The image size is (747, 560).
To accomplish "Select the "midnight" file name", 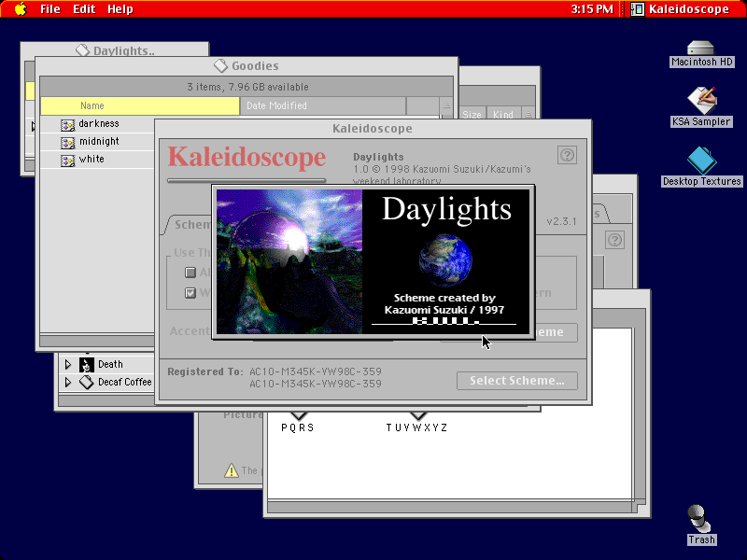I will coord(99,142).
